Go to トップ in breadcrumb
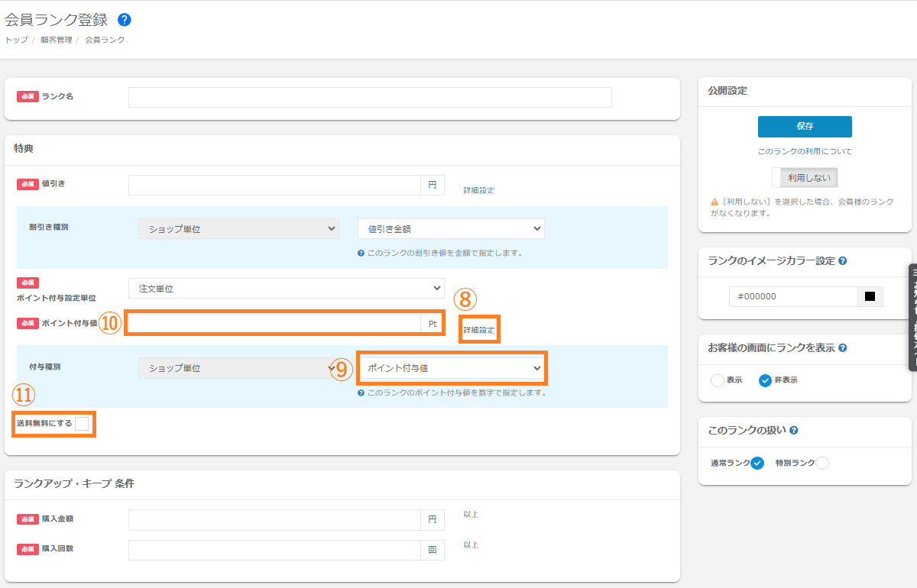 16,40
